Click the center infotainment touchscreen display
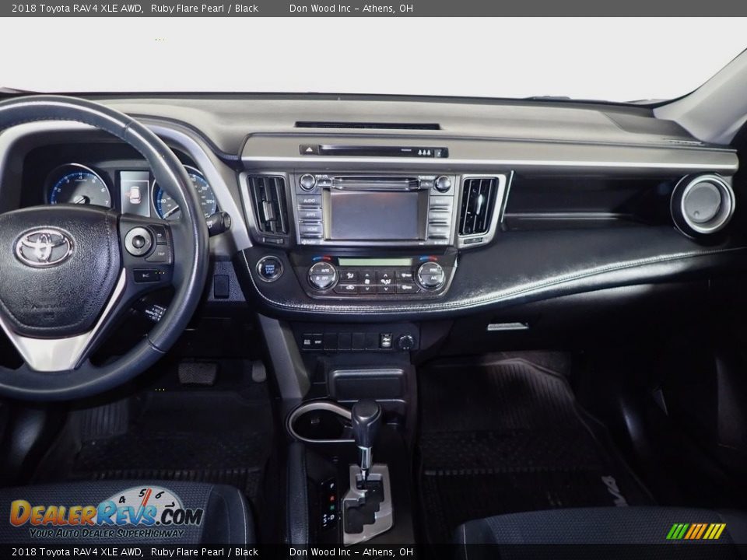Screen dimensions: 747x560 pos(374,215)
